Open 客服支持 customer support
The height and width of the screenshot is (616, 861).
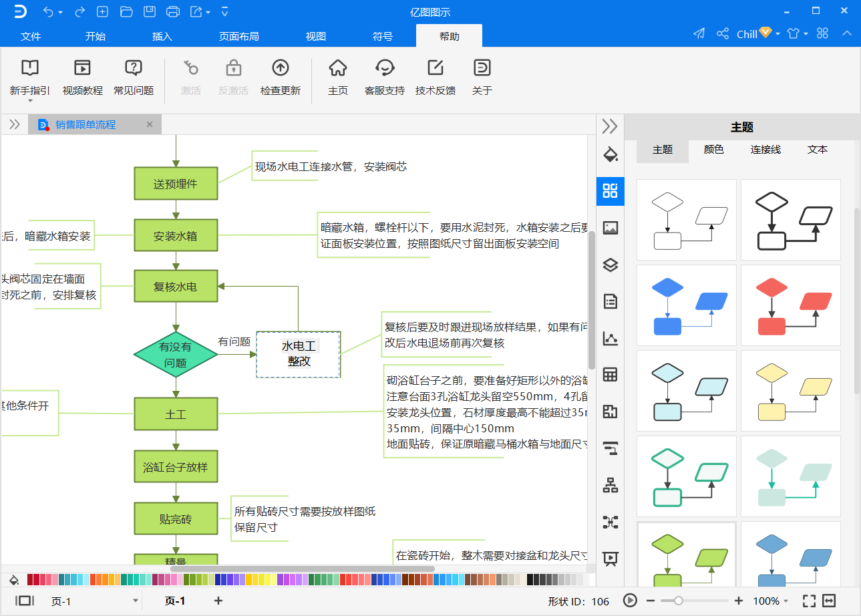click(x=384, y=67)
